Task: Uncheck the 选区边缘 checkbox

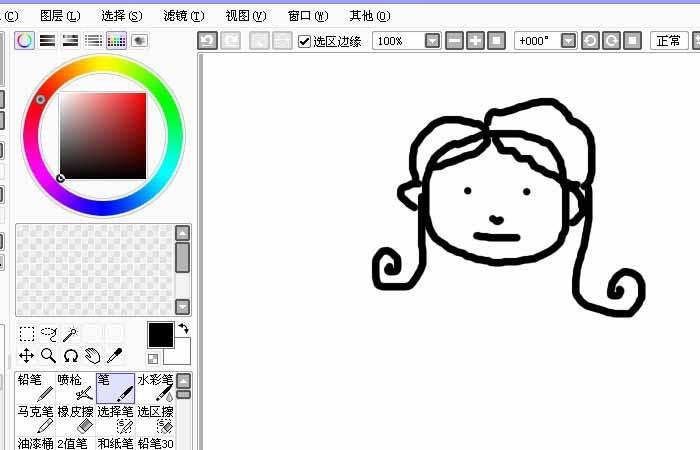Action: [304, 42]
